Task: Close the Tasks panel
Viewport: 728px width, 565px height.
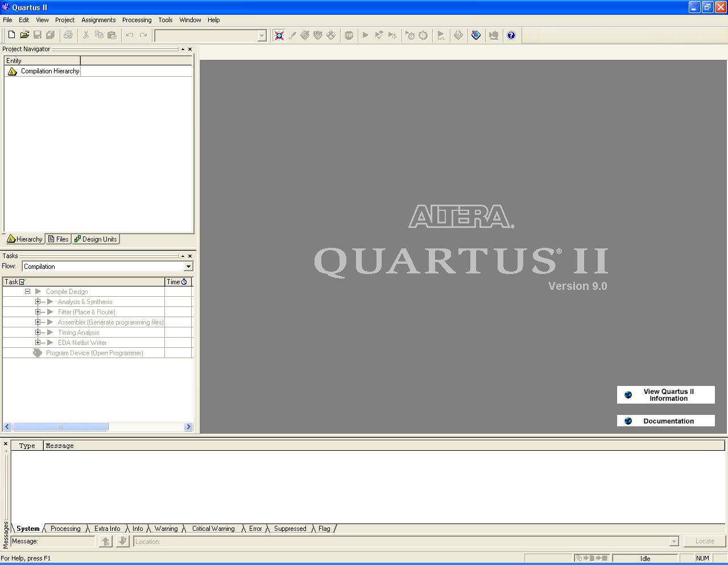Action: [x=190, y=256]
